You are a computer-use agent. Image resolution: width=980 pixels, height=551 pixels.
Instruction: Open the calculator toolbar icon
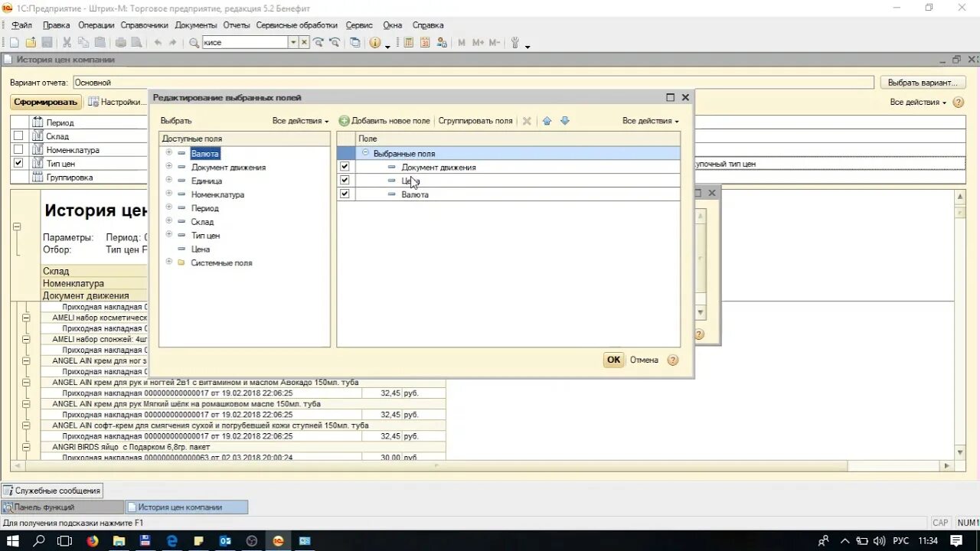(409, 43)
